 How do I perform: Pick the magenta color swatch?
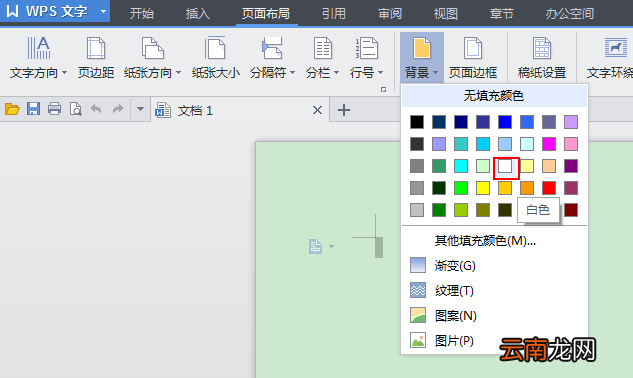549,144
